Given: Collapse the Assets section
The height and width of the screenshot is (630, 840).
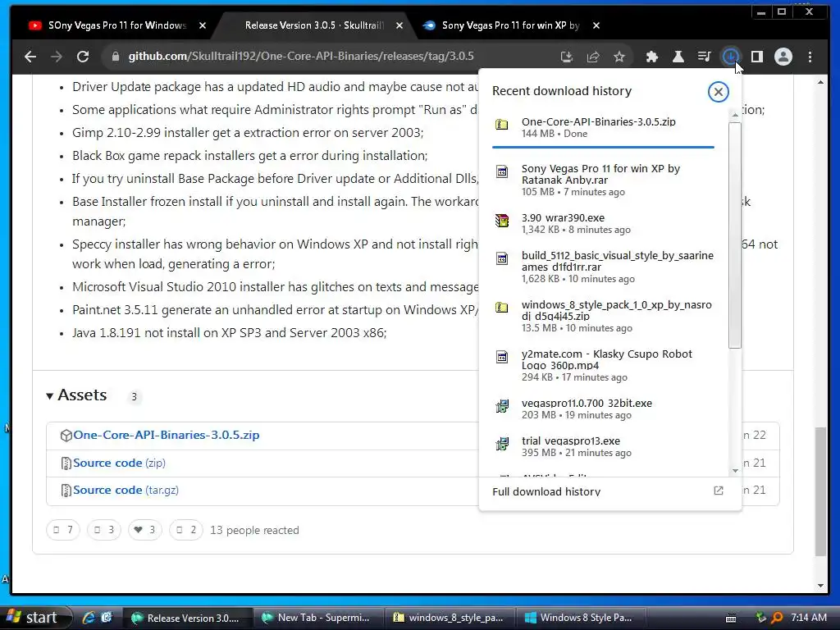Looking at the screenshot, I should pyautogui.click(x=76, y=395).
